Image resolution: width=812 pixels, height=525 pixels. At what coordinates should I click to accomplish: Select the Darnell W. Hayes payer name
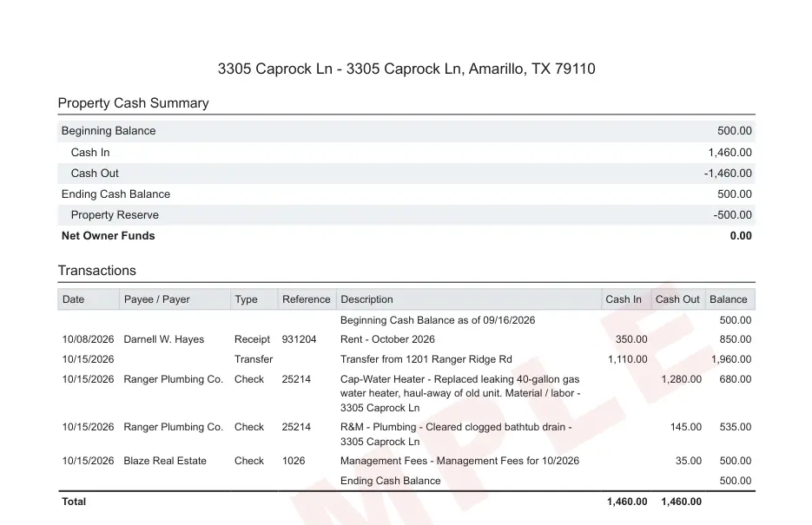pyautogui.click(x=163, y=339)
